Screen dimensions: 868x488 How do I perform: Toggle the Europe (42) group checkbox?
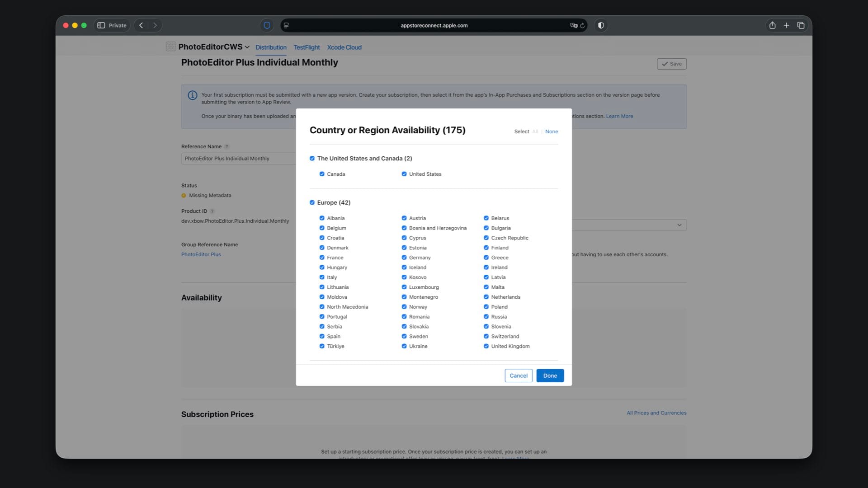pyautogui.click(x=312, y=202)
